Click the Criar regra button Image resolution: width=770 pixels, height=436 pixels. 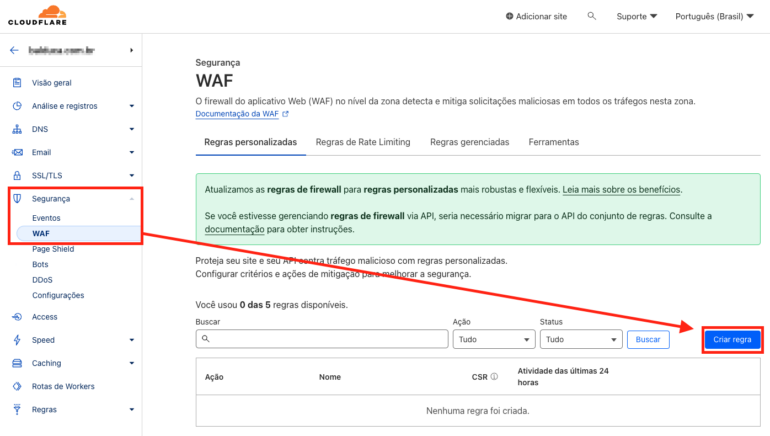click(732, 339)
